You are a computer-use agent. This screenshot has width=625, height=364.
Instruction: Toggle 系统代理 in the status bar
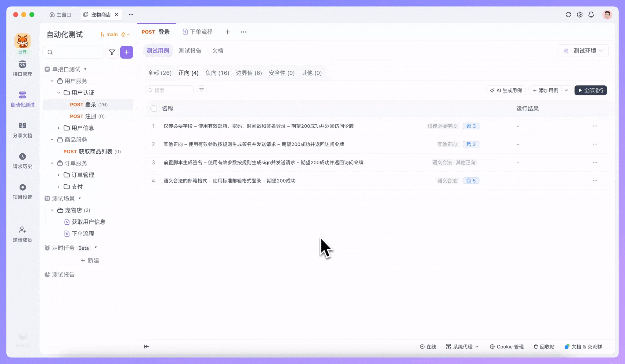462,347
